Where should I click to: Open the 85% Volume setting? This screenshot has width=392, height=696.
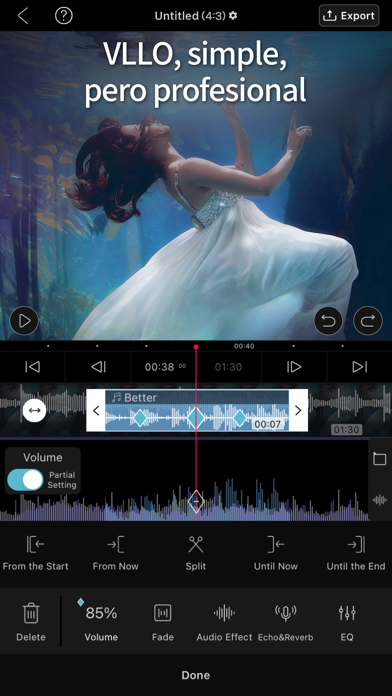pos(101,622)
